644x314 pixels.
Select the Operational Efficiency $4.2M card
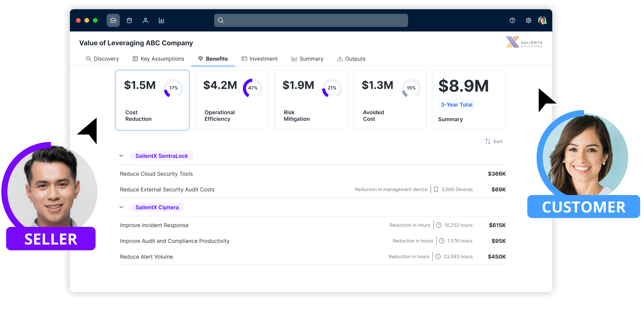click(x=231, y=100)
